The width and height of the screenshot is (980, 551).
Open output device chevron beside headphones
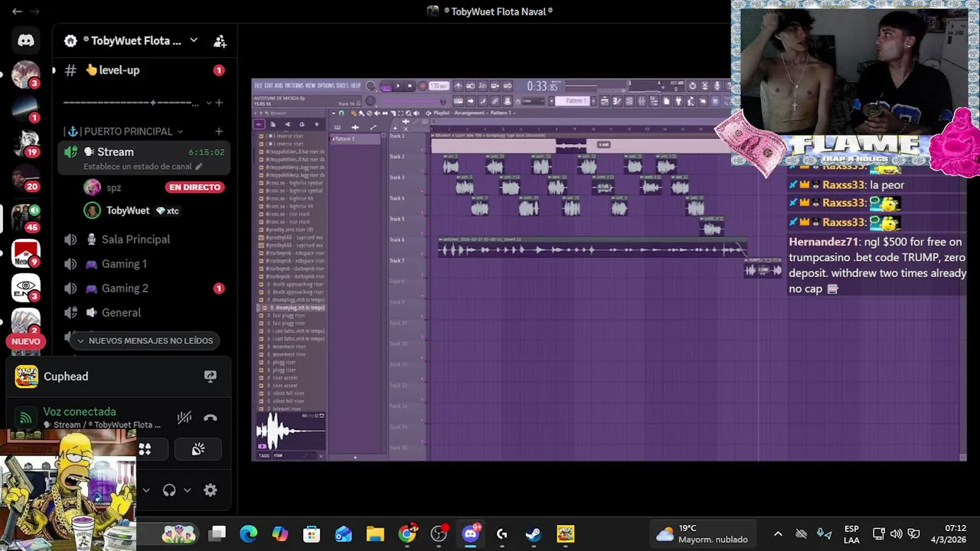187,491
